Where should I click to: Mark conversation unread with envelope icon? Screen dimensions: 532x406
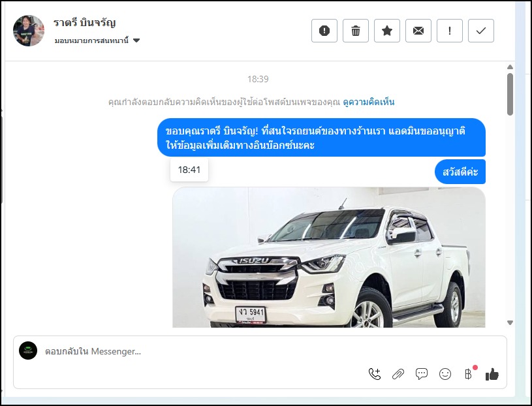(x=418, y=31)
